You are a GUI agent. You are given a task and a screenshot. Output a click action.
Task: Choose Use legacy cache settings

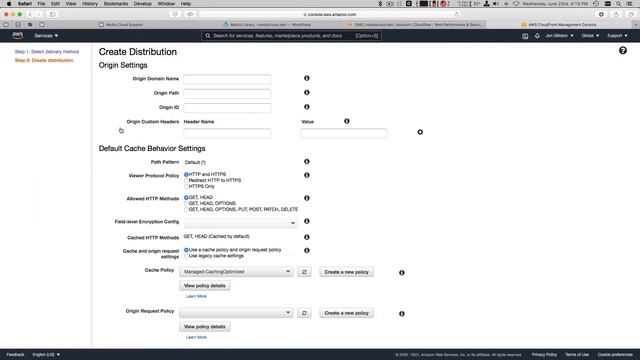click(x=186, y=256)
